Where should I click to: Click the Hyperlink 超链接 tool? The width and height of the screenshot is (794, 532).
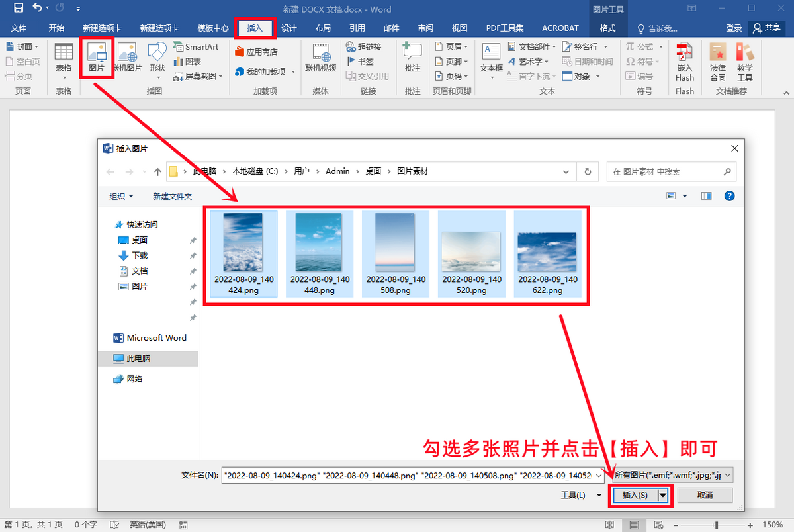[364, 47]
